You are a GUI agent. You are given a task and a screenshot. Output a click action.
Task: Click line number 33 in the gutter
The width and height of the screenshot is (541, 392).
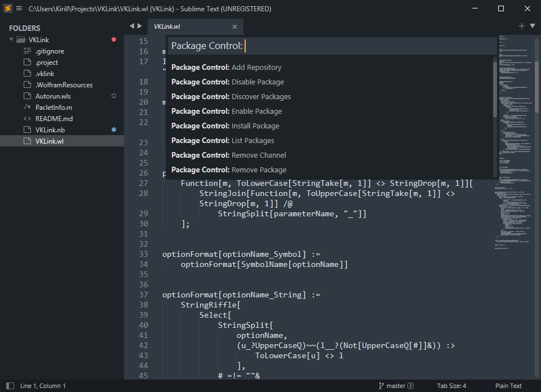point(144,254)
